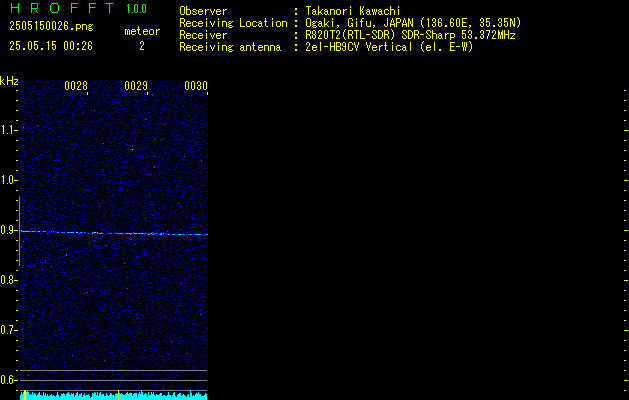Click receiver text R820T2(RTL-SDR) SDR-Sharp 53.372MHz
Image resolution: width=629 pixels, height=400 pixels.
[410, 35]
